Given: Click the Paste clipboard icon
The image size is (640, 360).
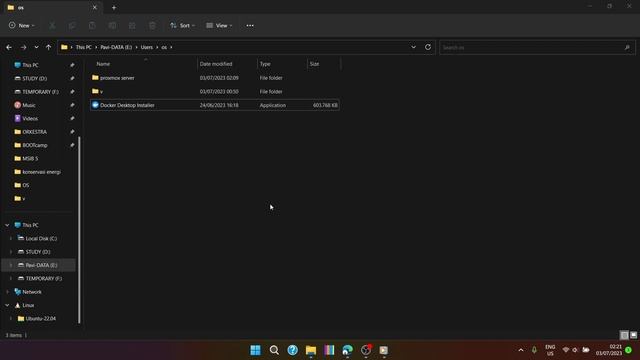Looking at the screenshot, I should [92, 25].
